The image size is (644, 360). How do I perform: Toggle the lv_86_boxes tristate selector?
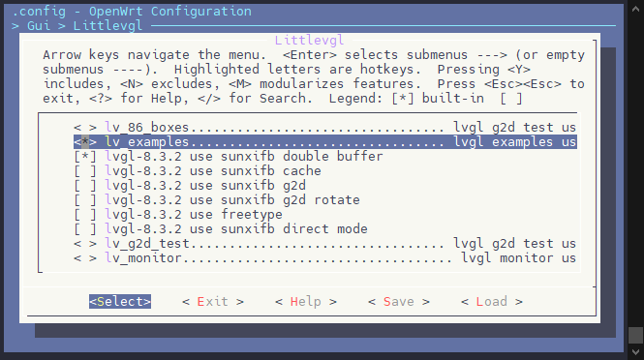click(85, 127)
